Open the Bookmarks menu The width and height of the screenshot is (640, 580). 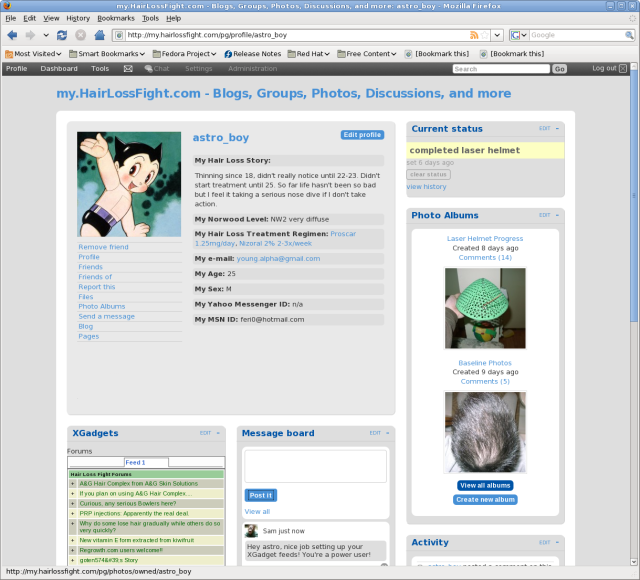(x=116, y=18)
